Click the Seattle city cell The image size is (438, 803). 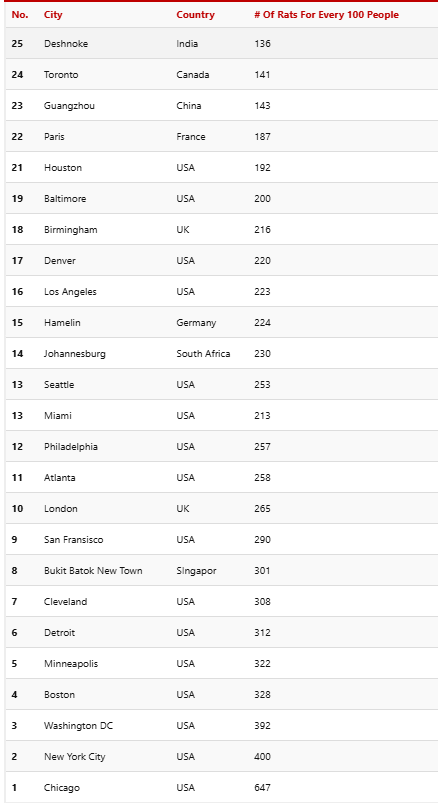point(59,385)
